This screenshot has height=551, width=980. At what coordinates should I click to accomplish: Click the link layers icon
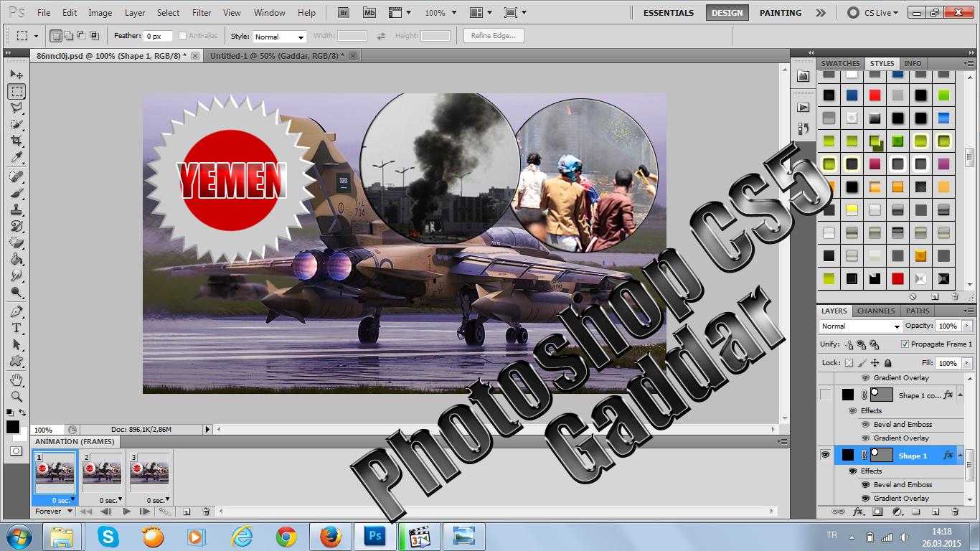[838, 512]
